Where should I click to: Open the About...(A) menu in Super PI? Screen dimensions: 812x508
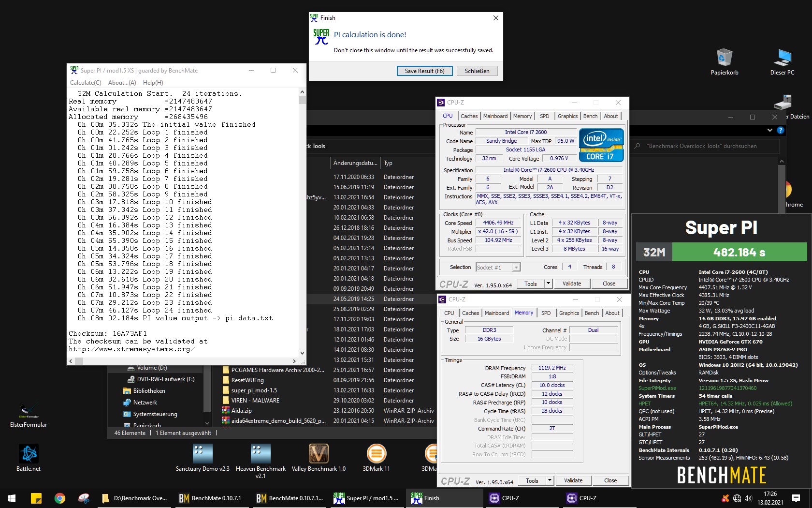pyautogui.click(x=122, y=83)
